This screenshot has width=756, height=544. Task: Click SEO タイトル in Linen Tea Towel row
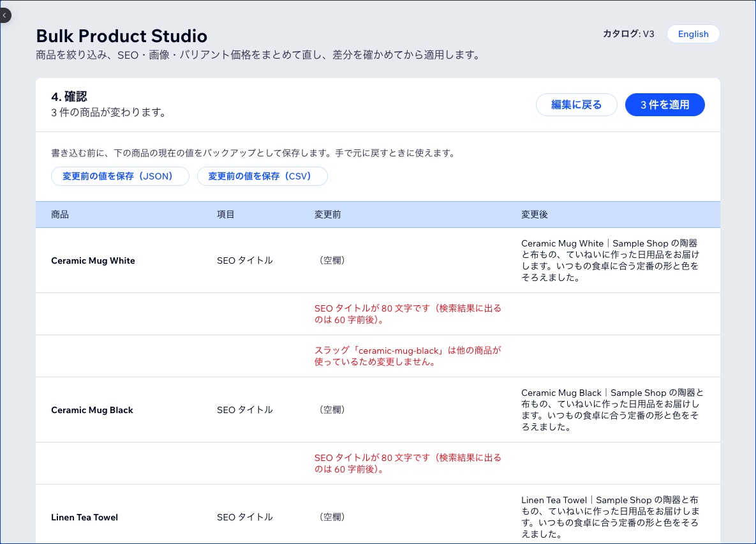point(245,517)
